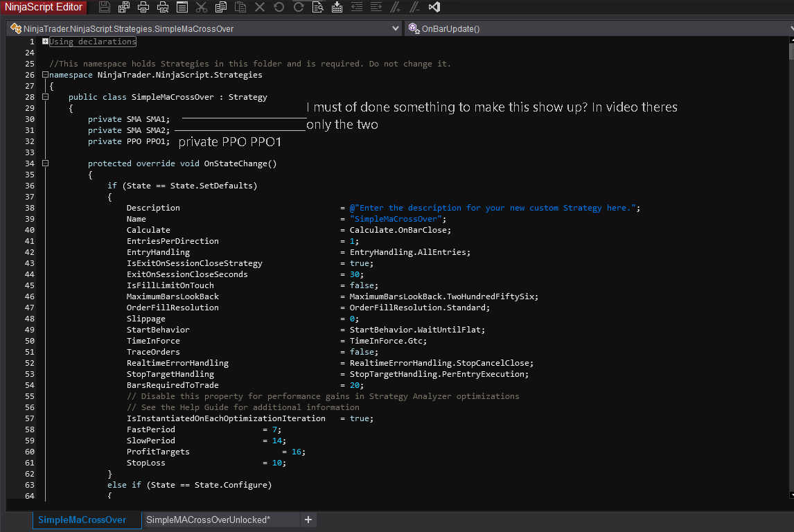The height and width of the screenshot is (532, 794).
Task: Comment out selected lines icon
Action: coord(396,8)
